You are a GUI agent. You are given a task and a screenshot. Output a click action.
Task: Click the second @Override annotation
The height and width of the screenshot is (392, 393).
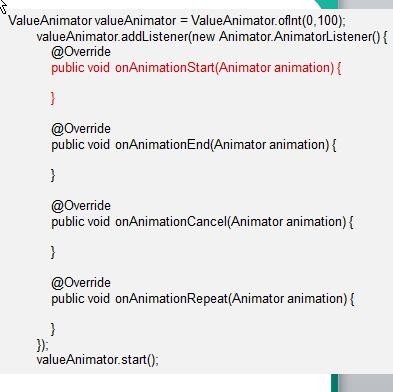point(81,129)
